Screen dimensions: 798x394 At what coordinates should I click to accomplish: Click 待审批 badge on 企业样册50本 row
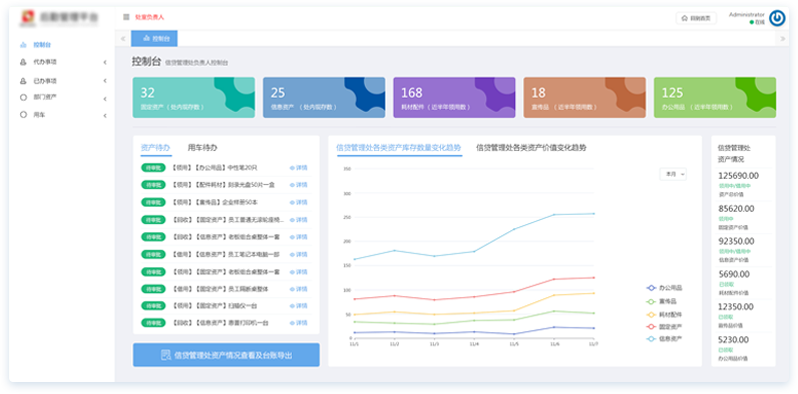[153, 202]
